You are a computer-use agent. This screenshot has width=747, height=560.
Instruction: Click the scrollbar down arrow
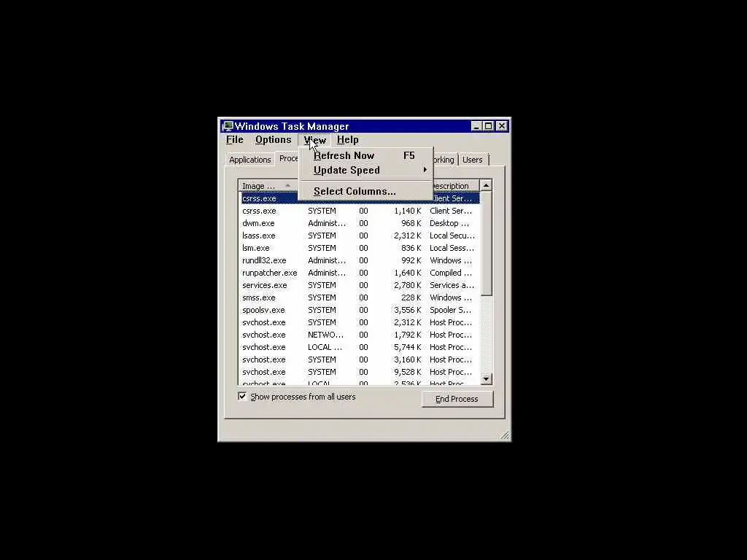coord(486,379)
